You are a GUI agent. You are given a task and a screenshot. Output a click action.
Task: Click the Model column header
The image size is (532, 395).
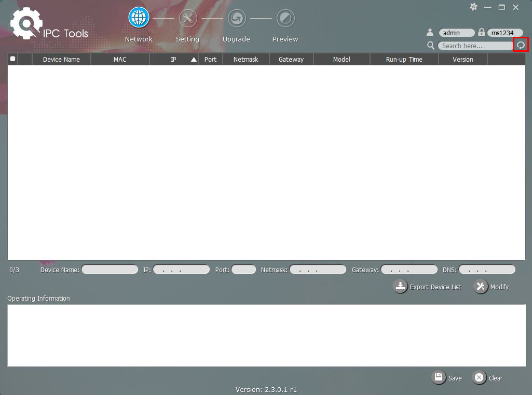click(x=342, y=60)
